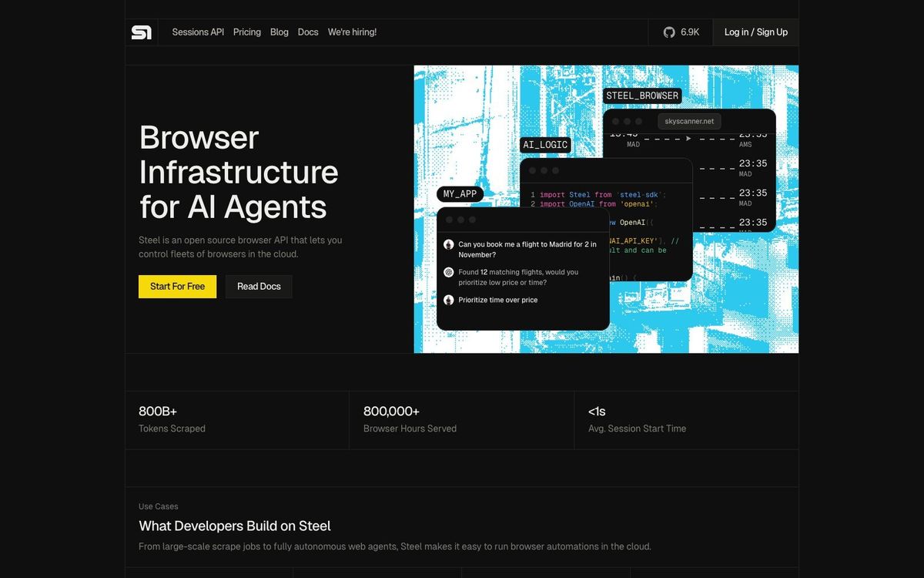Click the Start For Free button
The height and width of the screenshot is (578, 924).
(x=177, y=286)
